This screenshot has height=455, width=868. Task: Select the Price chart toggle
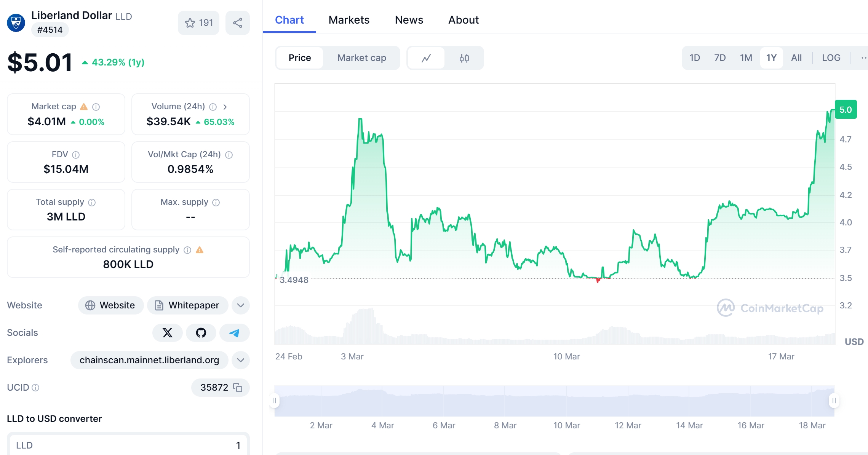[300, 58]
